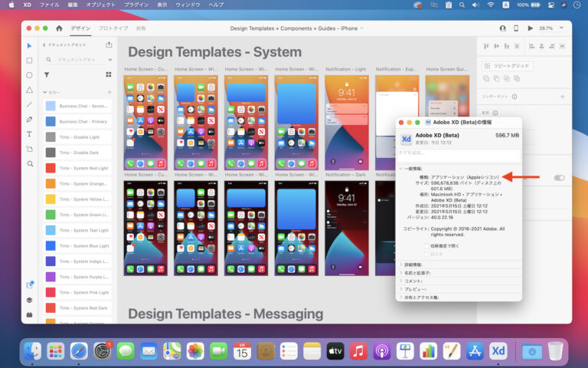Open the Layers panel icon
588x368 pixels.
click(x=29, y=300)
